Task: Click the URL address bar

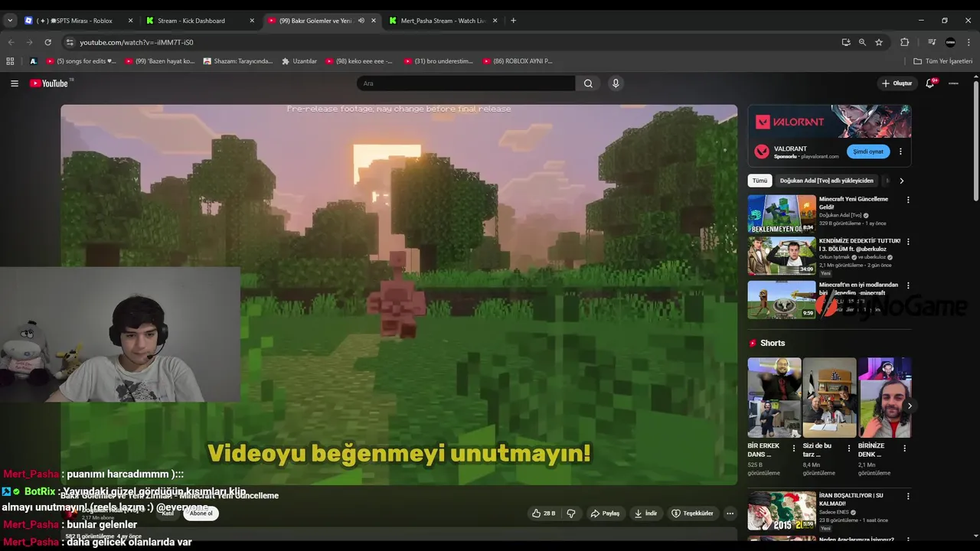Action: [452, 42]
